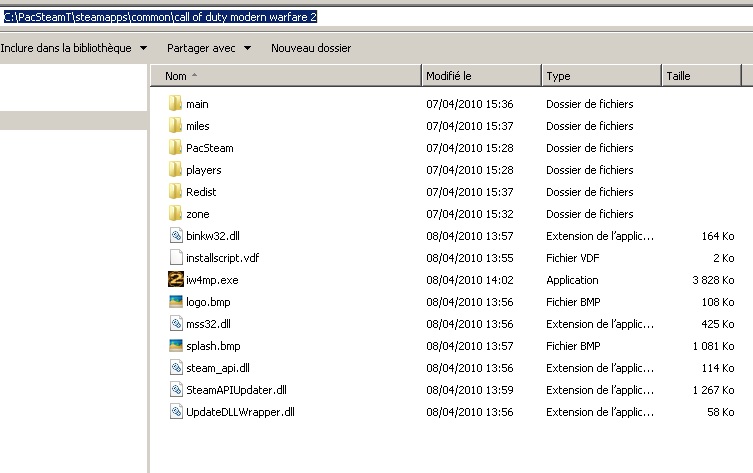
Task: Click the sort arrow beside Nom
Action: 194,75
